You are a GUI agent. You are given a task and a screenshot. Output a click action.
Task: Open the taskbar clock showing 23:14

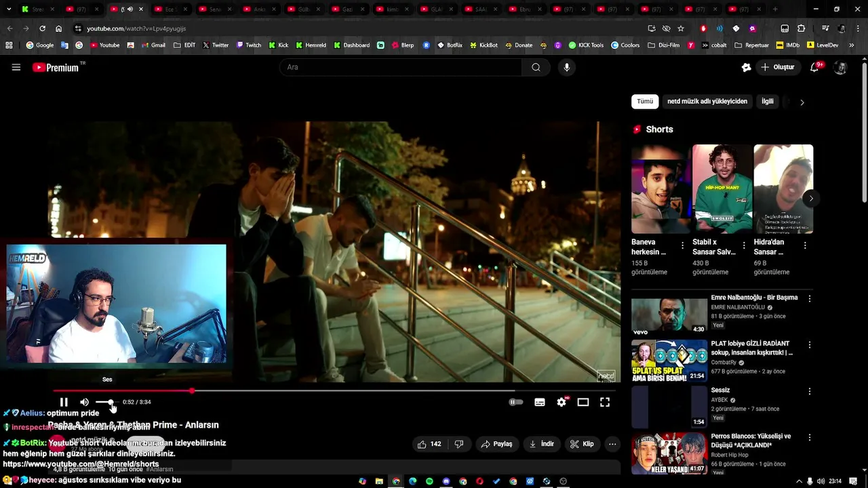tap(835, 481)
